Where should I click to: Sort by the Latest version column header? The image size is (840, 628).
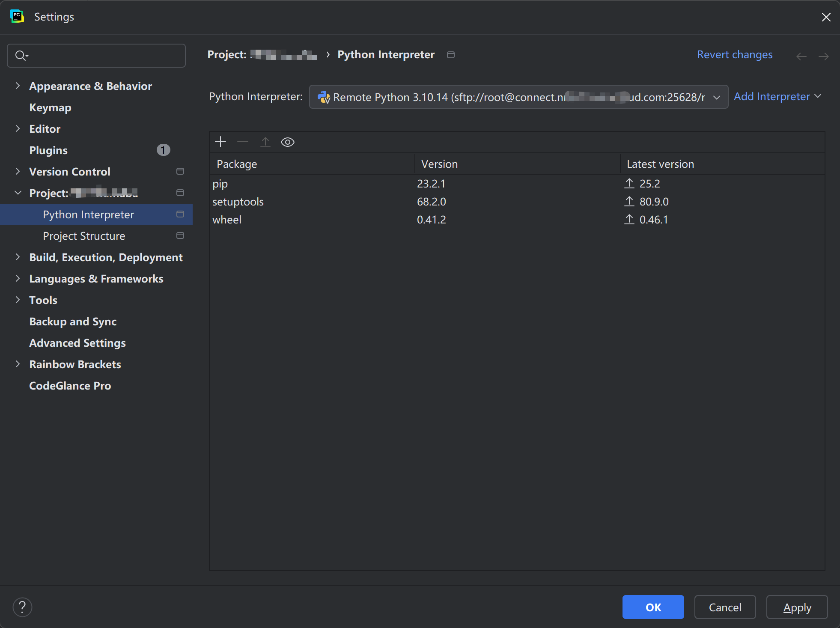pyautogui.click(x=723, y=164)
